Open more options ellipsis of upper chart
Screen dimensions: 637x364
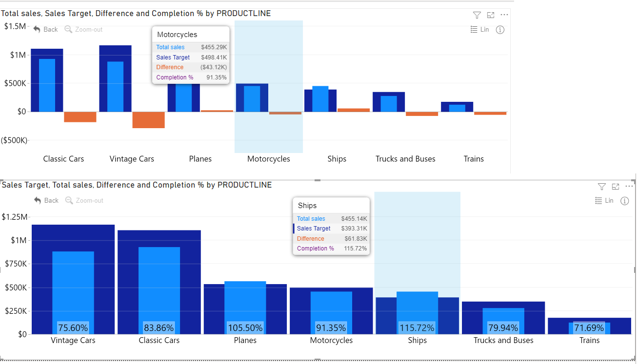pyautogui.click(x=504, y=15)
